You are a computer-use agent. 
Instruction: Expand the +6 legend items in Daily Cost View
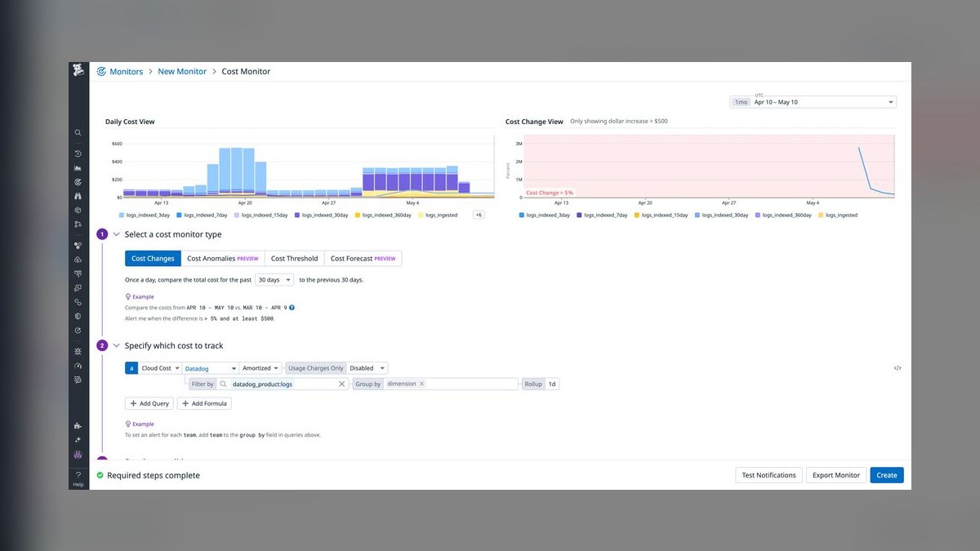tap(479, 215)
